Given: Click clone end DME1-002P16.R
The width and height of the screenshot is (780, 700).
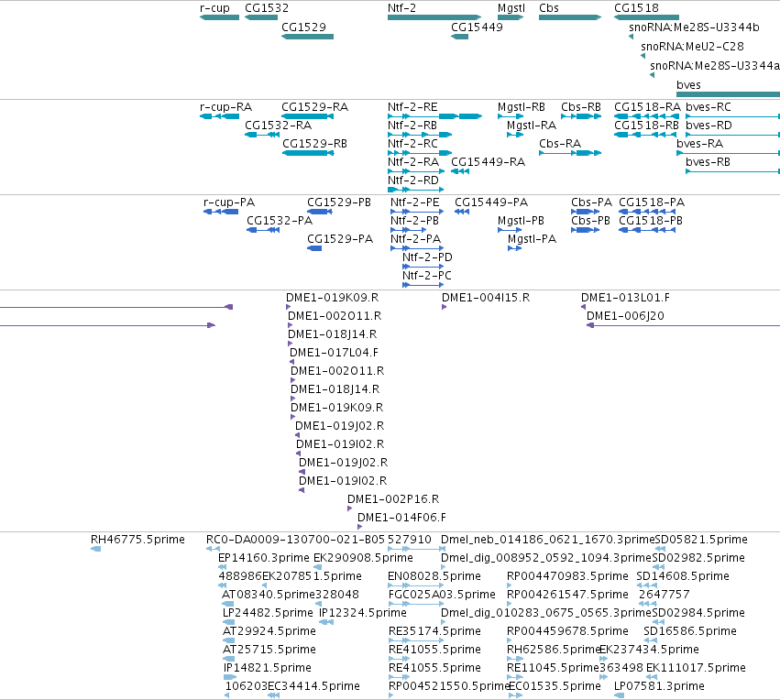Looking at the screenshot, I should 393,499.
